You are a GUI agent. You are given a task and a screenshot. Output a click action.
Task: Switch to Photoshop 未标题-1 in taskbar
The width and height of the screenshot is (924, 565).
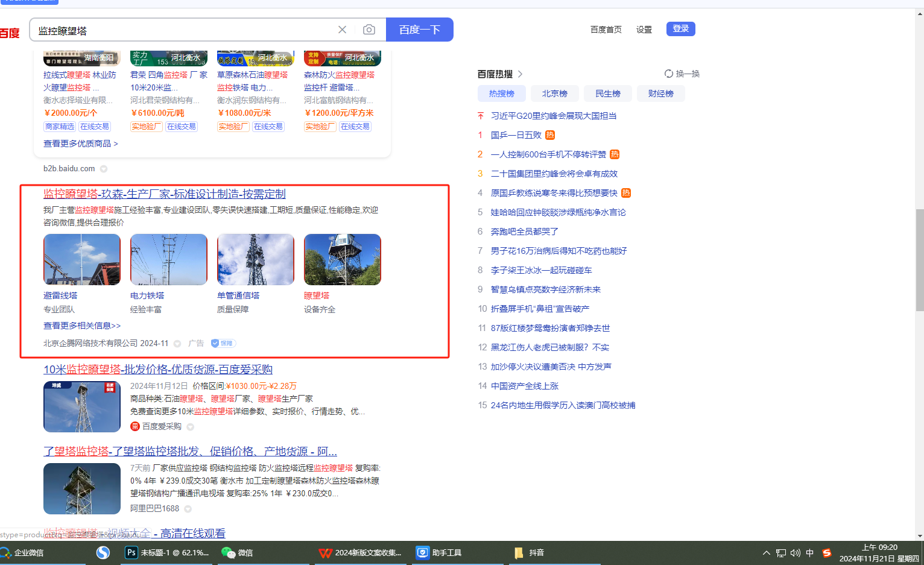[x=167, y=552]
